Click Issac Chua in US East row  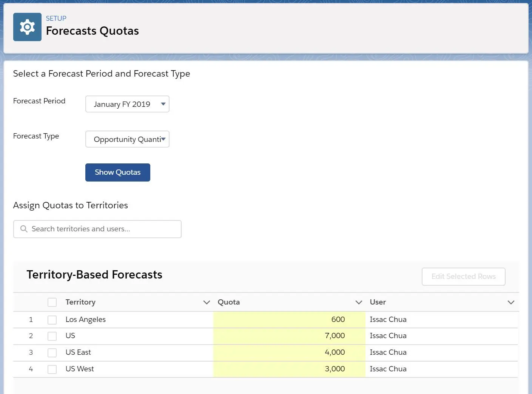point(388,352)
